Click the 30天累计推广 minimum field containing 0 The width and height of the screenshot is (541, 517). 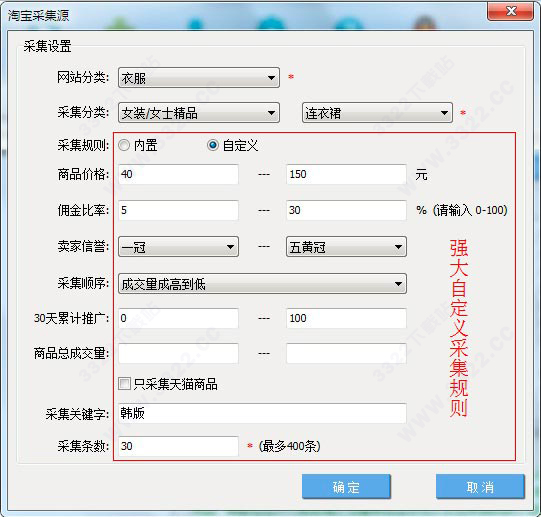(x=178, y=318)
